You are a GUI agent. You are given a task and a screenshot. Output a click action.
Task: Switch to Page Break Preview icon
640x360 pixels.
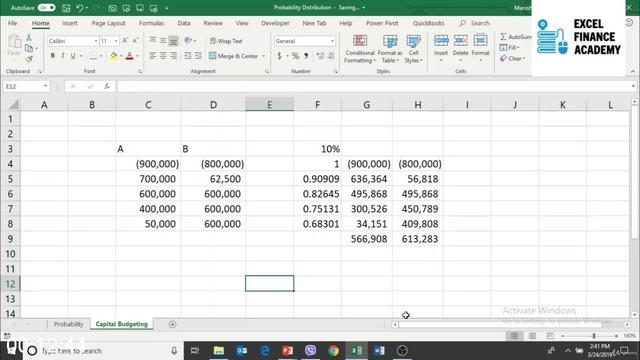(x=550, y=336)
